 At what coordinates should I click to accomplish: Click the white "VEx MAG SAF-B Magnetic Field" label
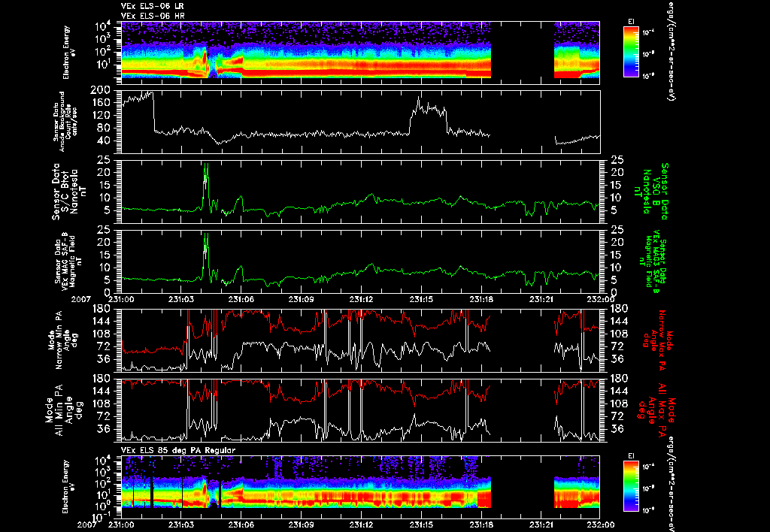point(68,261)
